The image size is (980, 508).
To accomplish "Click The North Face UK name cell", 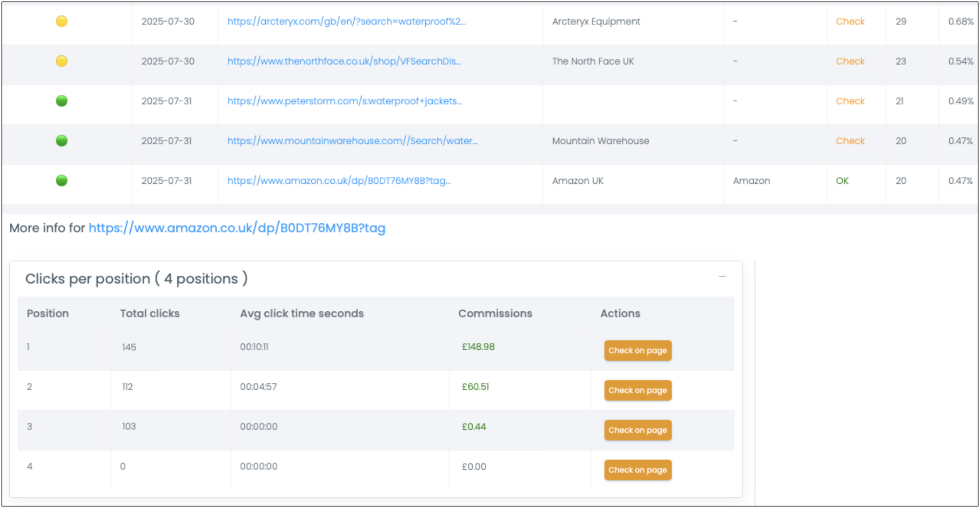I will coord(593,61).
